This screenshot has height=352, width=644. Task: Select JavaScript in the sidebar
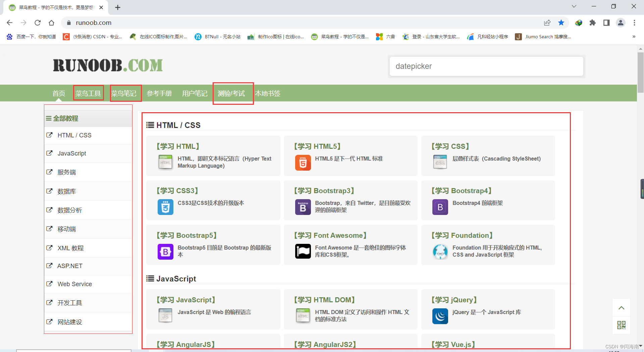88,153
